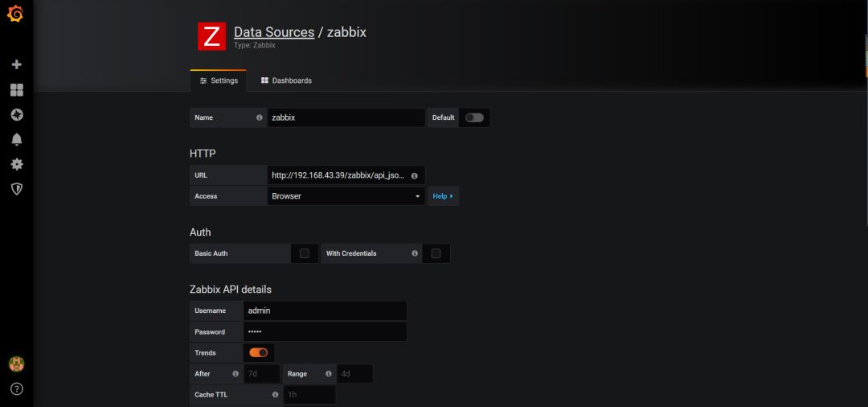The image size is (868, 407).
Task: Click the info icon beside With Credentials
Action: point(415,253)
